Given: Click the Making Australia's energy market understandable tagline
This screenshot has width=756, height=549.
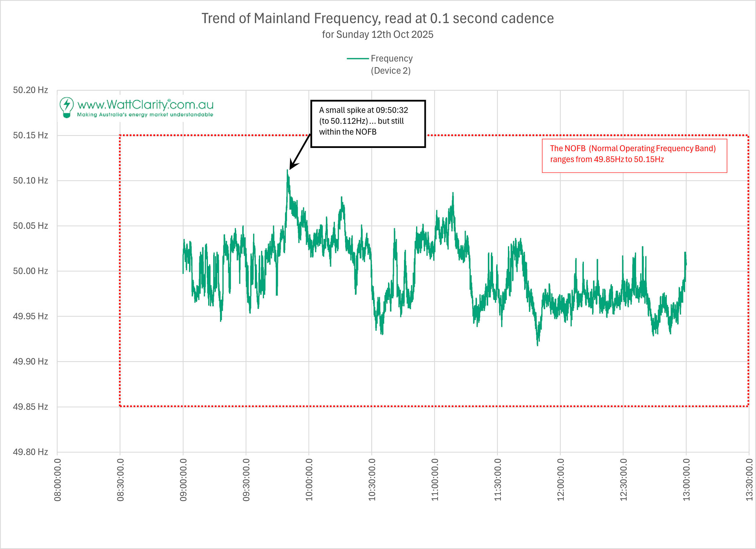Looking at the screenshot, I should tap(145, 115).
